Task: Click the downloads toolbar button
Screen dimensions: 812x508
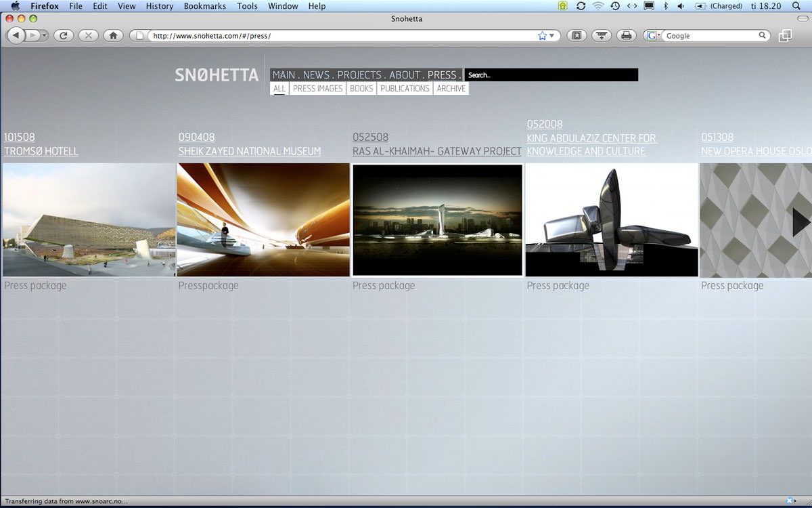Action: [602, 35]
